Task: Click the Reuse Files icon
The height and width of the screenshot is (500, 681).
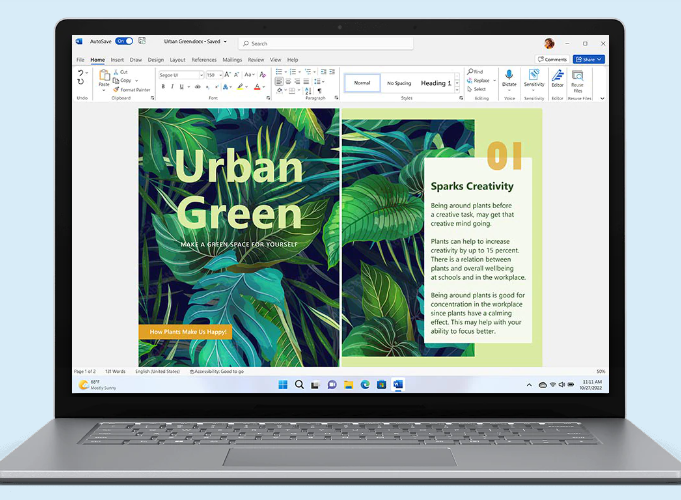Action: [578, 77]
